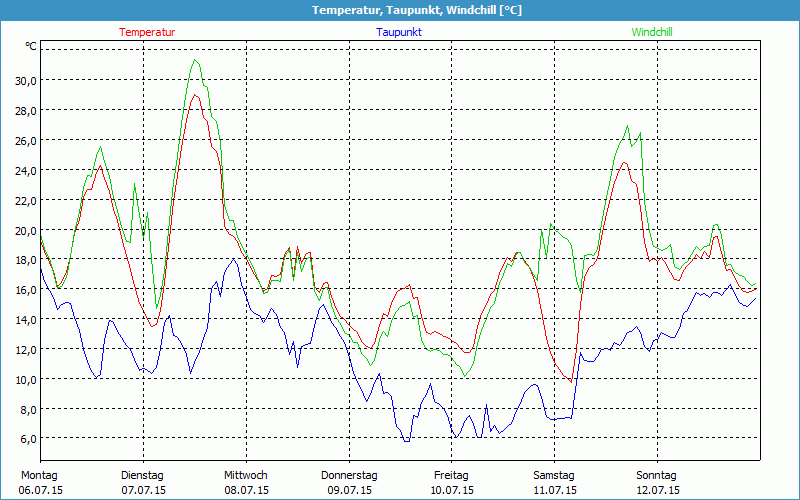Click the 'Dienstag' day label
The width and height of the screenshot is (800, 500).
(x=142, y=476)
